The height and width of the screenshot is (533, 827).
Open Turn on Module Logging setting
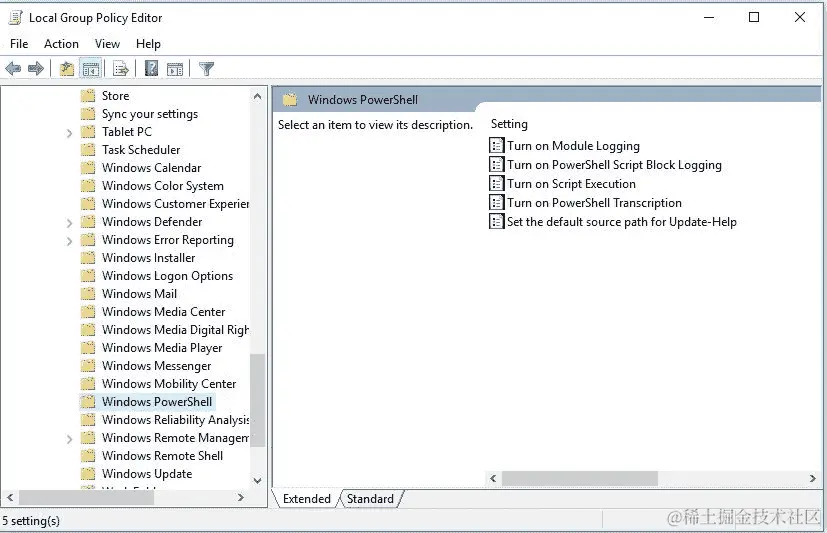coord(573,146)
